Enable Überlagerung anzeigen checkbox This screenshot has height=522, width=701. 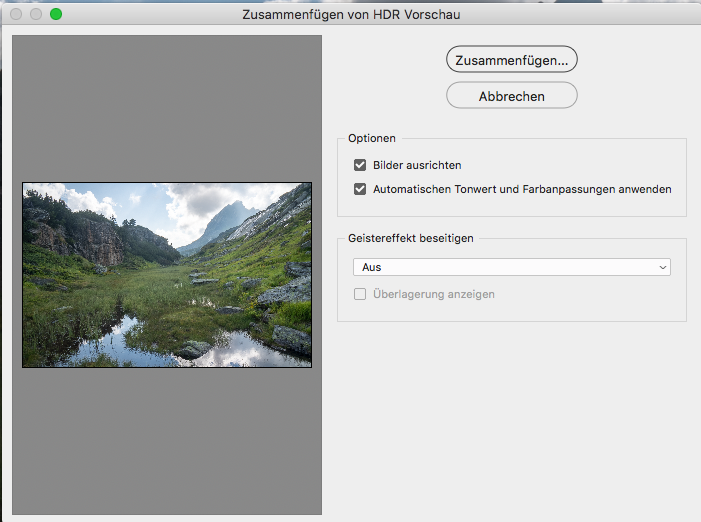click(x=360, y=294)
